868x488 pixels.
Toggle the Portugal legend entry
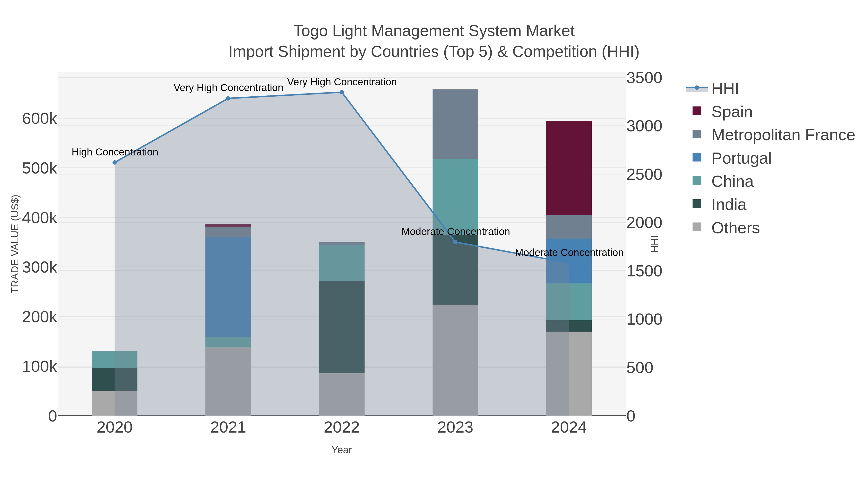click(x=732, y=158)
